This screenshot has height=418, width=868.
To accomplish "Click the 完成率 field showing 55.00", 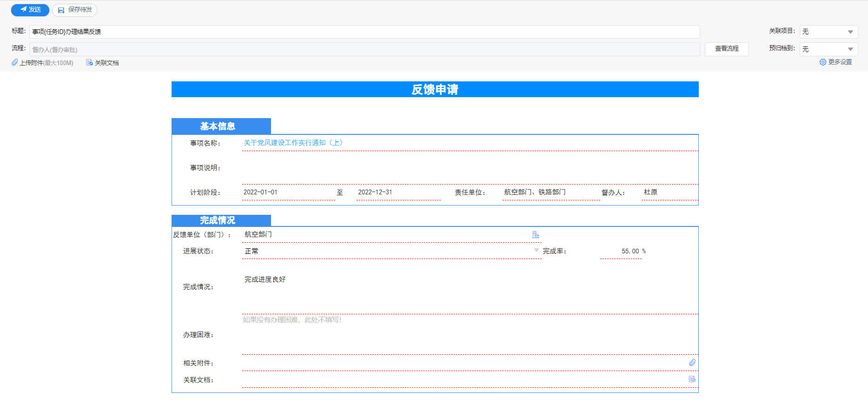I will (621, 251).
